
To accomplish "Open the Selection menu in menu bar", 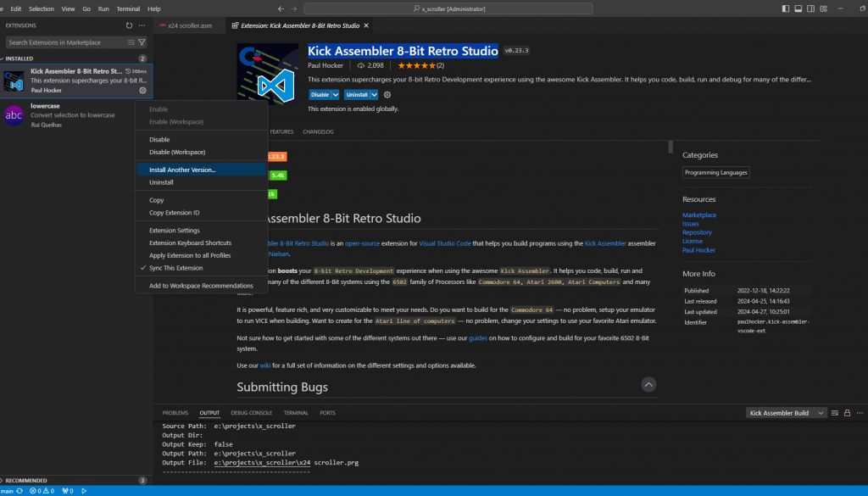I will pyautogui.click(x=42, y=8).
